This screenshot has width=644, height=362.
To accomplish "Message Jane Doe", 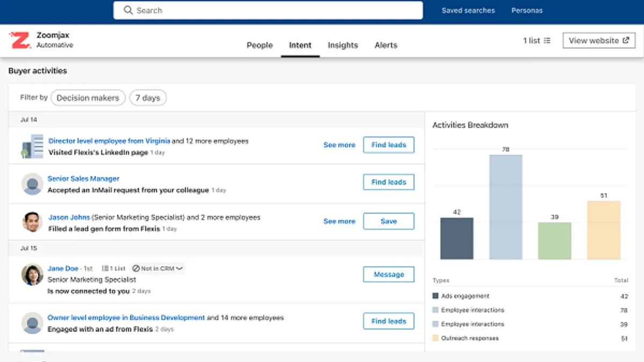I will point(389,274).
